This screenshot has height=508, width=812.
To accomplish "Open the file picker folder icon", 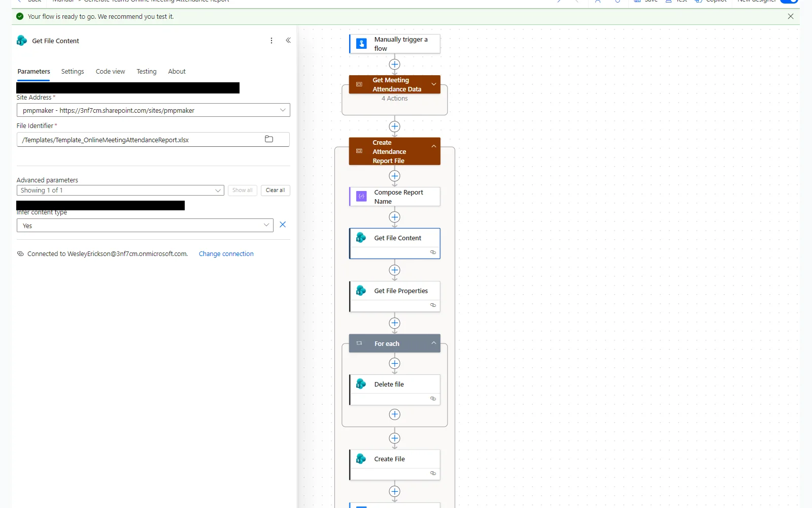I will click(x=269, y=139).
